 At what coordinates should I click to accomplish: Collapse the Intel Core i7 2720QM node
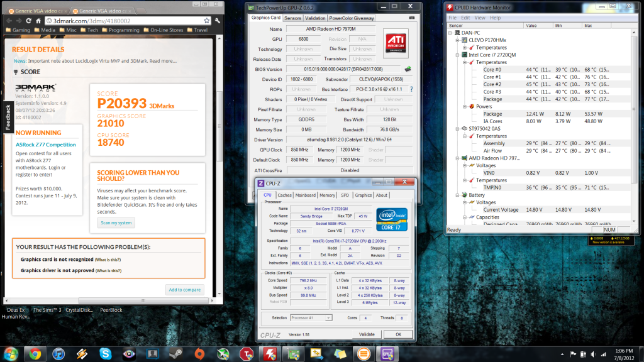pyautogui.click(x=458, y=55)
